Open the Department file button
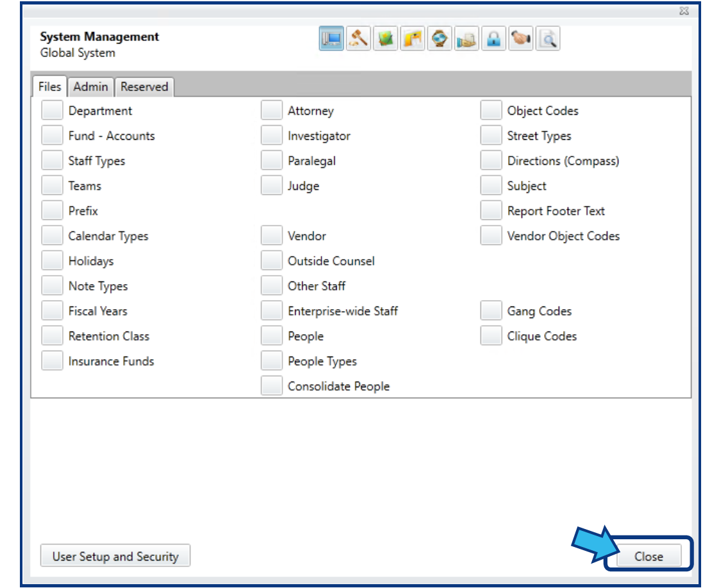This screenshot has height=588, width=721. click(x=52, y=110)
